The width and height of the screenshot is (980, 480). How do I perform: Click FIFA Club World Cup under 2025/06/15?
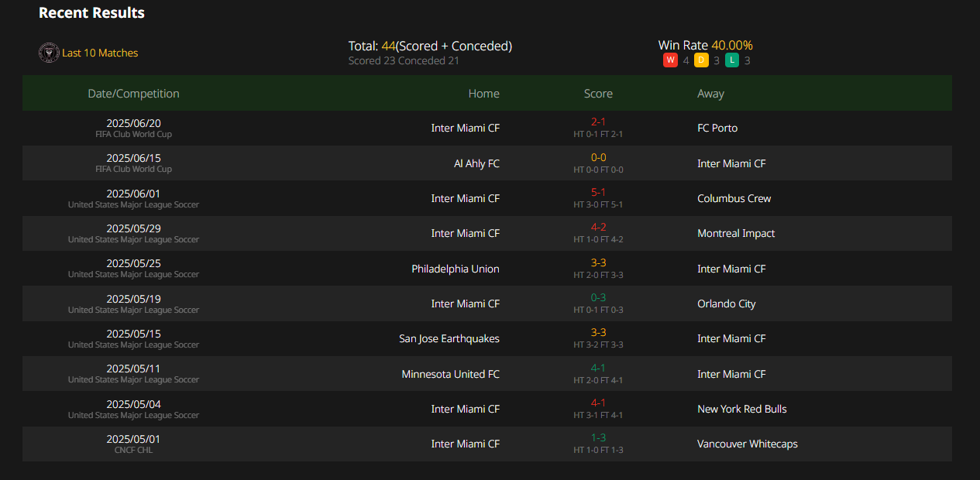click(x=133, y=169)
